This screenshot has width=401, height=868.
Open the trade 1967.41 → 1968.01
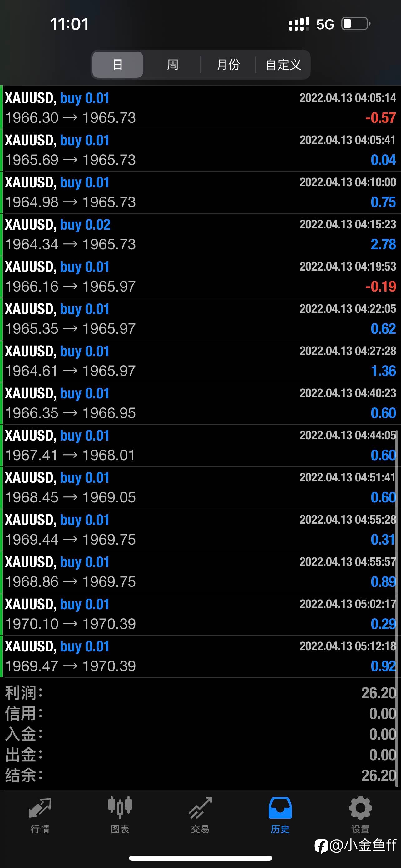(x=200, y=446)
